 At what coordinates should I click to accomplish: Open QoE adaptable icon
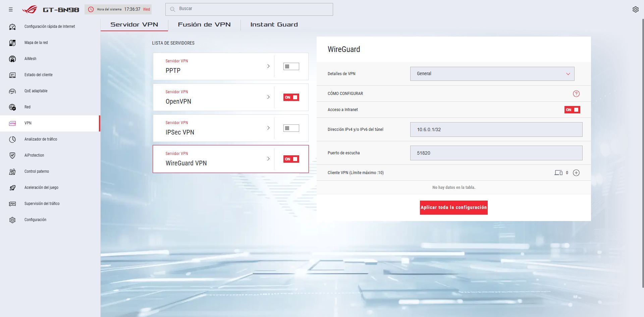[12, 91]
